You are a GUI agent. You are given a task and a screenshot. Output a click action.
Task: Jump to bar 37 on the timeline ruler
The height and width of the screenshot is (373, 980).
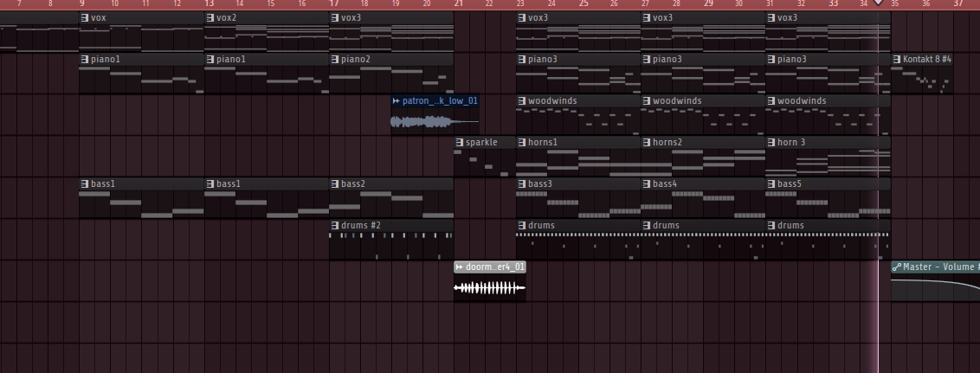958,3
